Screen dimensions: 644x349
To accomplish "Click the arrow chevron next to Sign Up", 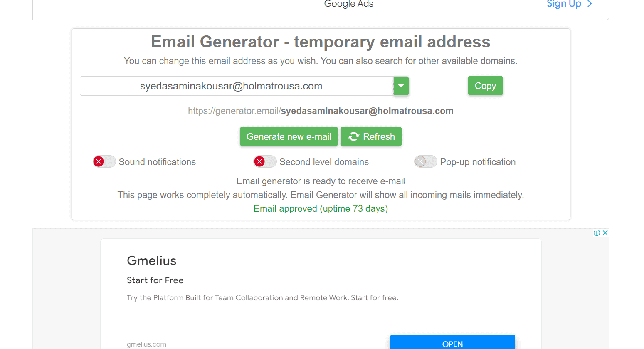I will click(x=590, y=4).
